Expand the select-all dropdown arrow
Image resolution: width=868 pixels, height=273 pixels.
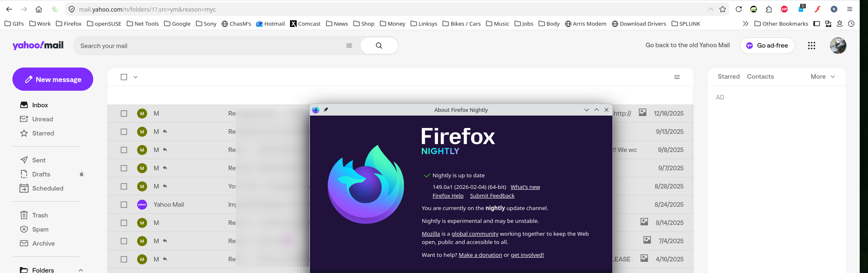[135, 77]
